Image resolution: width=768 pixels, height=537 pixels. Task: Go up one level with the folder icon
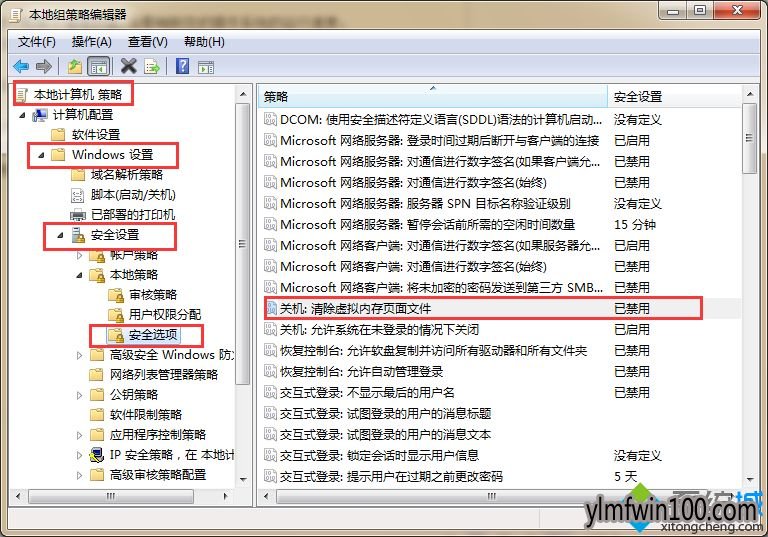pyautogui.click(x=74, y=66)
